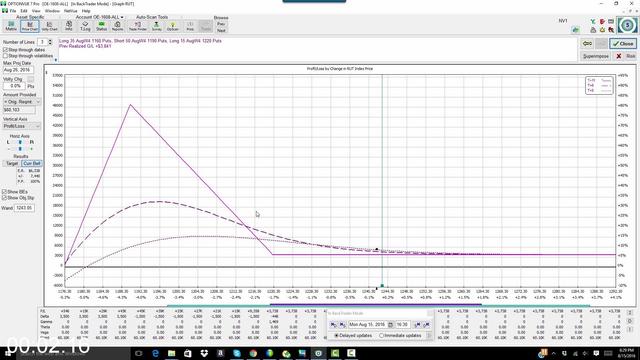The image size is (640, 360).
Task: Click Browse Next button
Action: pos(221,30)
